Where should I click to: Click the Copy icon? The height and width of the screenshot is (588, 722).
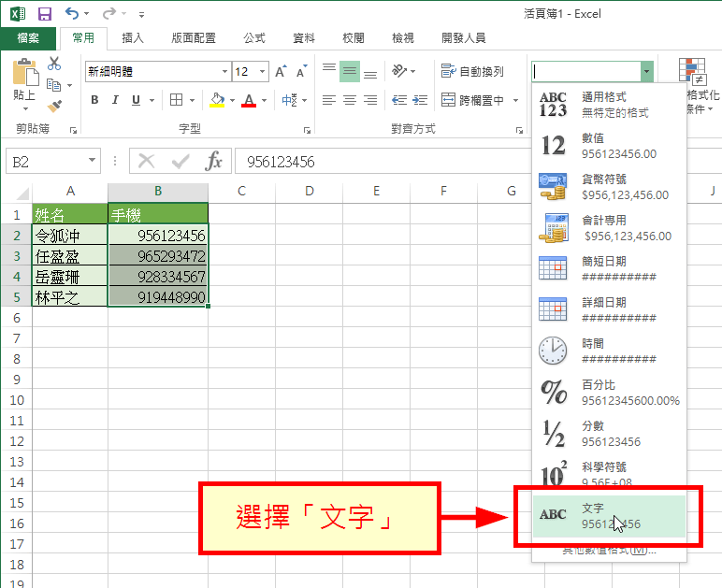point(54,85)
